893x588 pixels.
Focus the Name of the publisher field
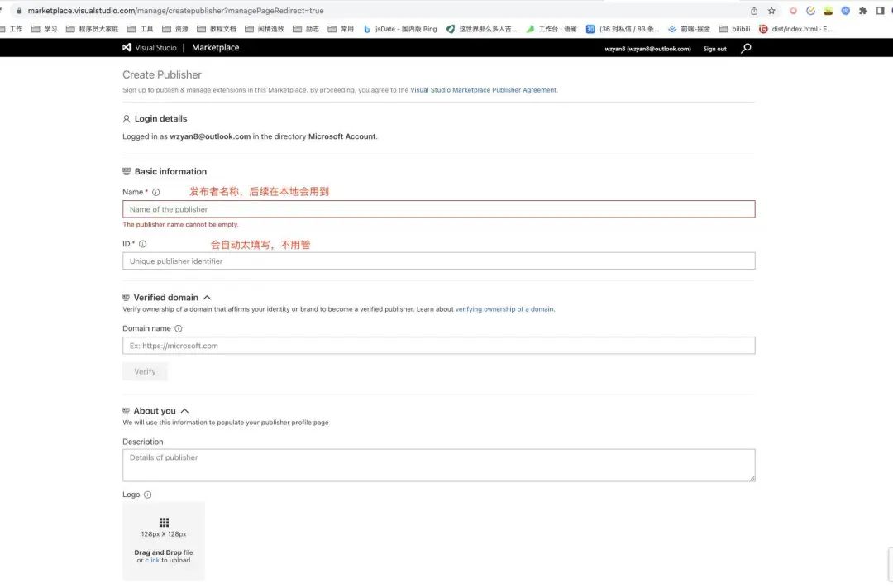click(438, 209)
